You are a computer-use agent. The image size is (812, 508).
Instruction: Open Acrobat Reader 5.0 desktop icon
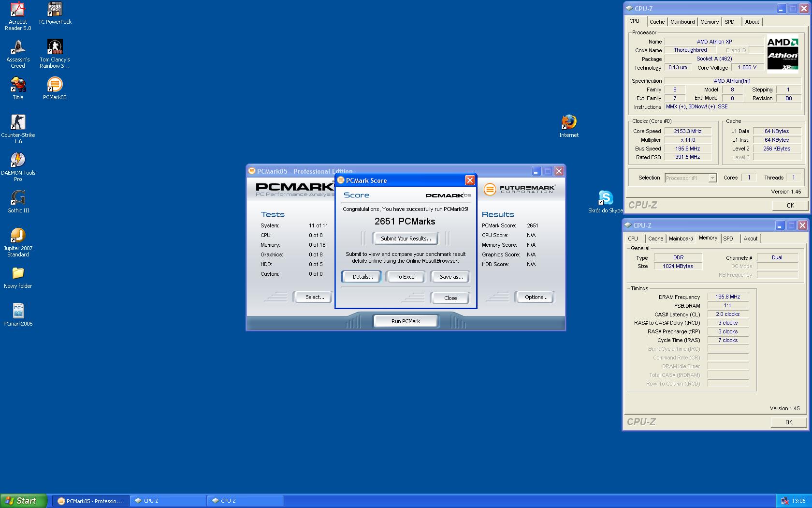coord(18,16)
